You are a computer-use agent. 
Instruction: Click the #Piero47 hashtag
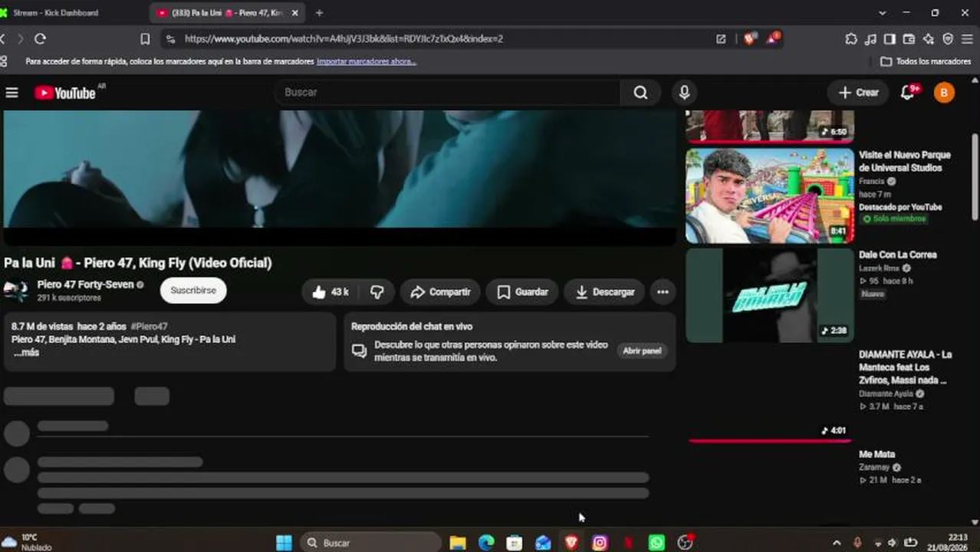pyautogui.click(x=149, y=327)
